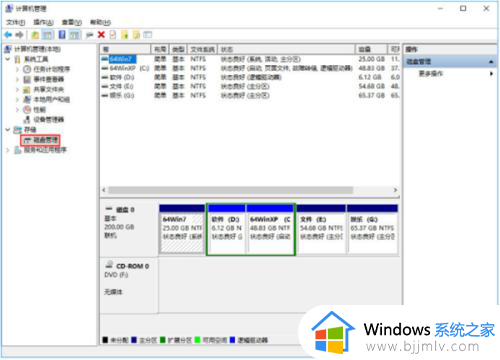Click the last toolbar icon, the view settings pane
Image resolution: width=500 pixels, height=360 pixels.
148,35
